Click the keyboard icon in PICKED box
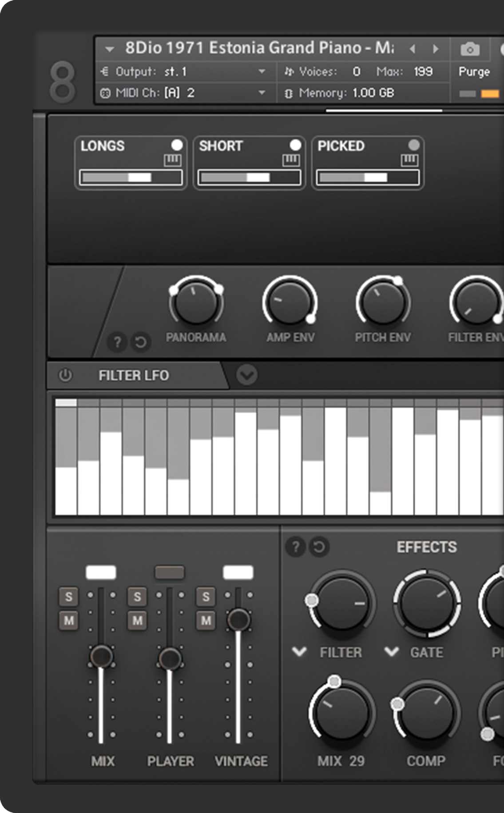 click(x=409, y=160)
